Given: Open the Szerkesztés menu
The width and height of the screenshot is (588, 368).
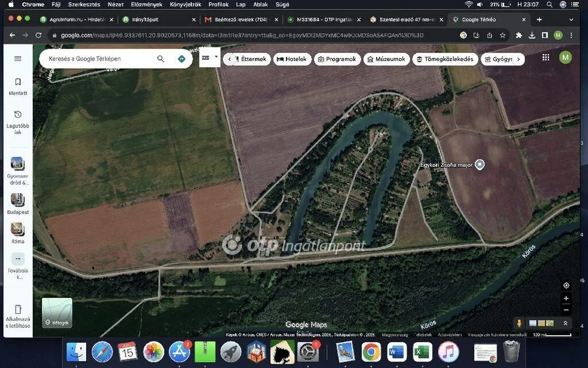Looking at the screenshot, I should (x=84, y=5).
